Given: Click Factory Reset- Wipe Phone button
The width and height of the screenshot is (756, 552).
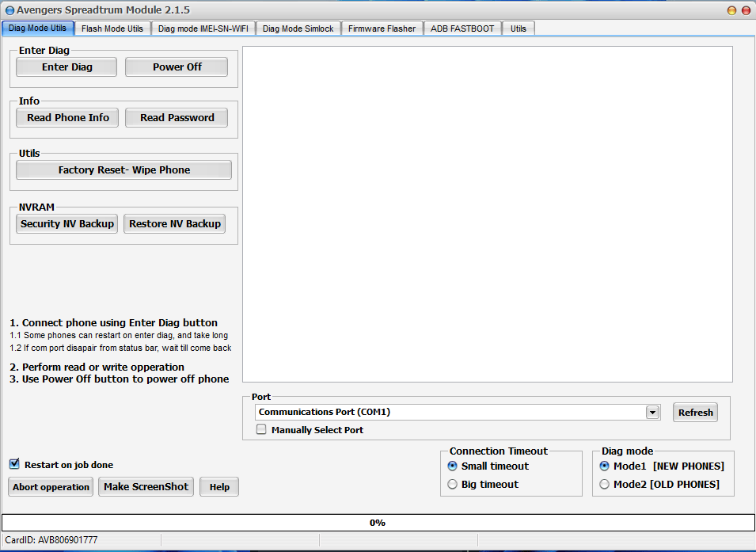Looking at the screenshot, I should tap(124, 169).
